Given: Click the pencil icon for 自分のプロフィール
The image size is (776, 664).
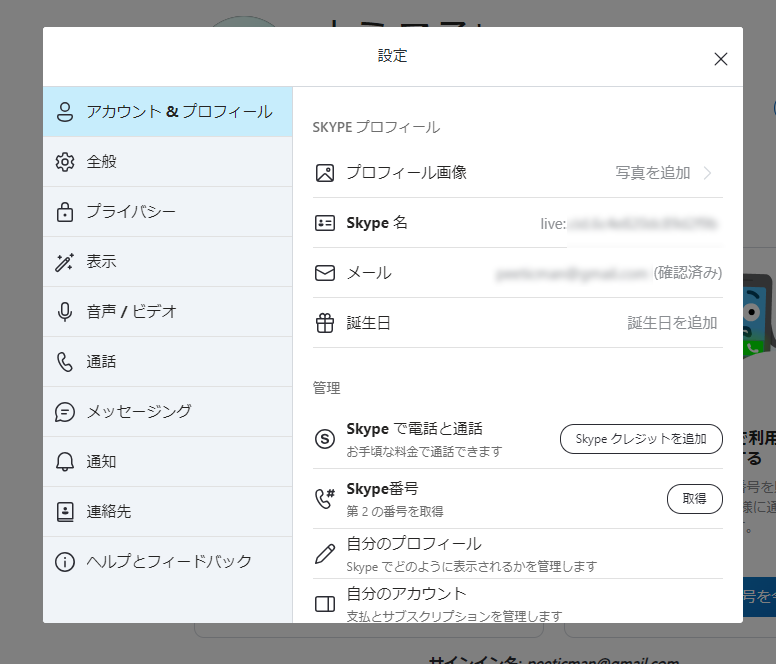Looking at the screenshot, I should click(325, 554).
